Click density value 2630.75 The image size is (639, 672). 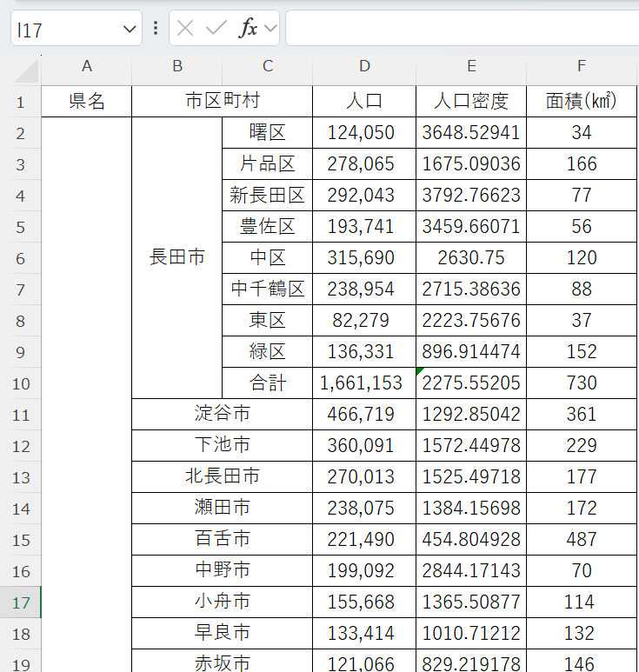471,257
